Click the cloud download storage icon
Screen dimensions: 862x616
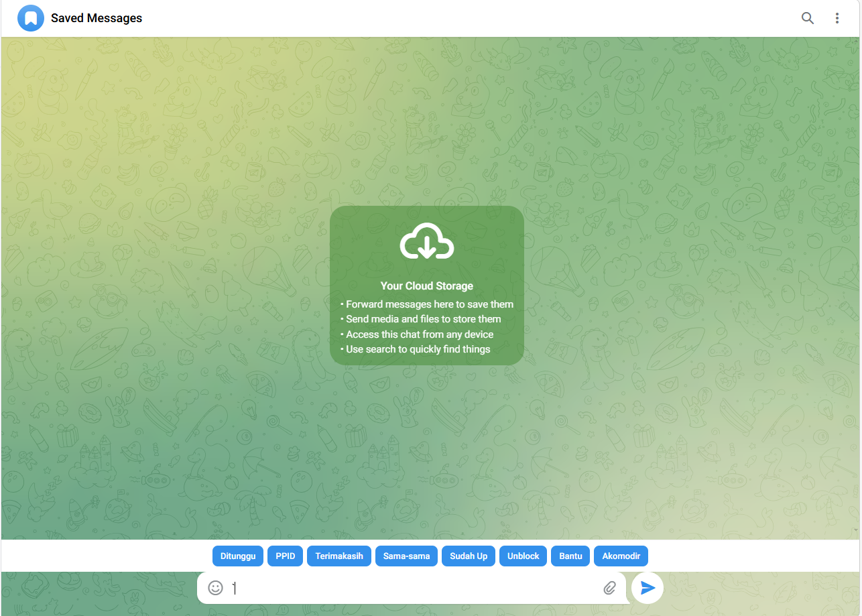coord(427,241)
